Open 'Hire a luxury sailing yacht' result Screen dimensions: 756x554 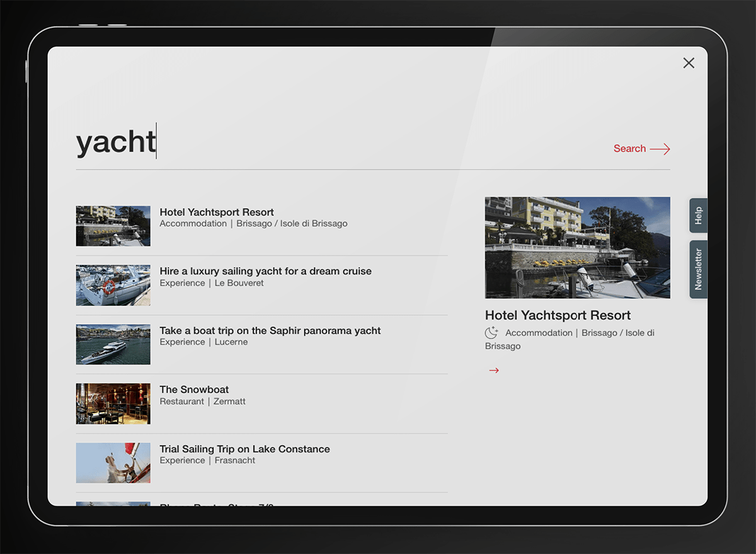point(265,271)
